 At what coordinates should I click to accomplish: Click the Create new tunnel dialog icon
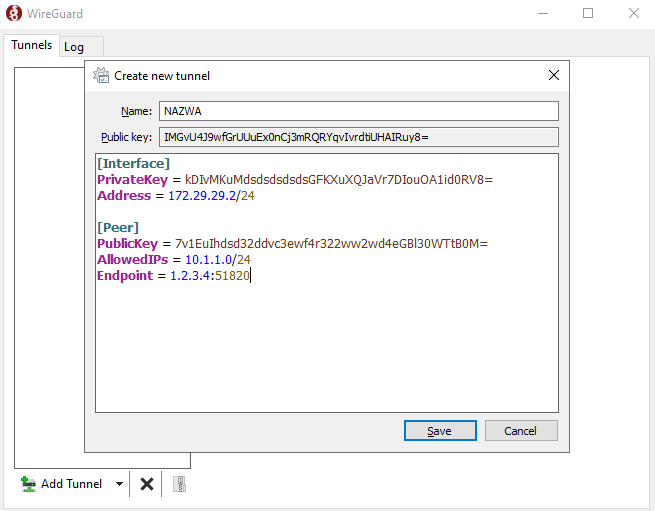(101, 75)
